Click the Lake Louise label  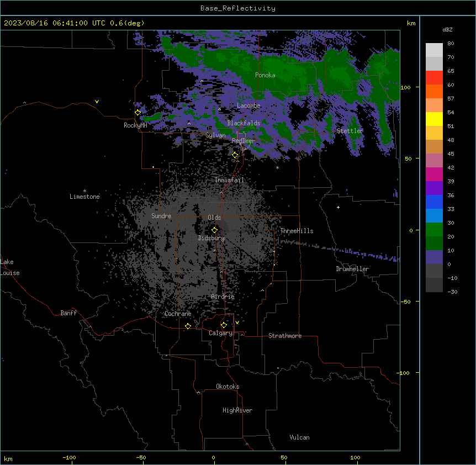tap(10, 267)
